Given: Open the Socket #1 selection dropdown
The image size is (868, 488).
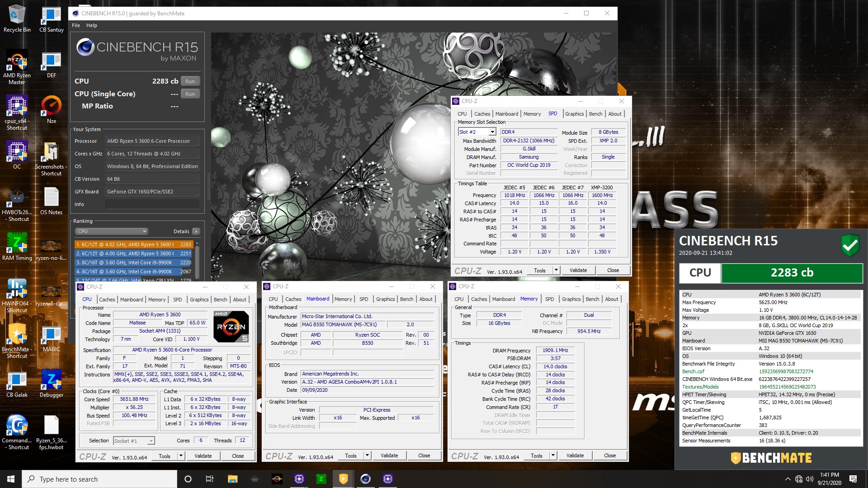Looking at the screenshot, I should [x=134, y=441].
